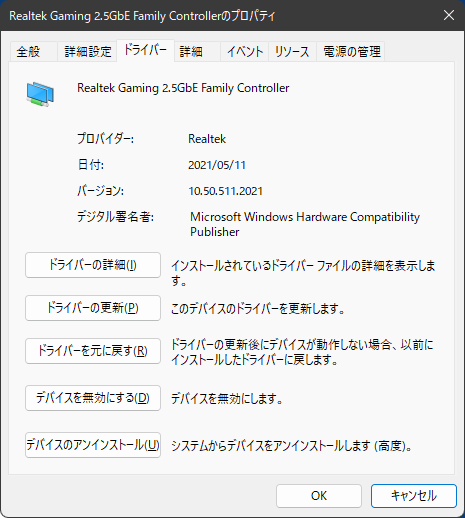
Task: Click the バージョン: label
Action: tap(100, 191)
